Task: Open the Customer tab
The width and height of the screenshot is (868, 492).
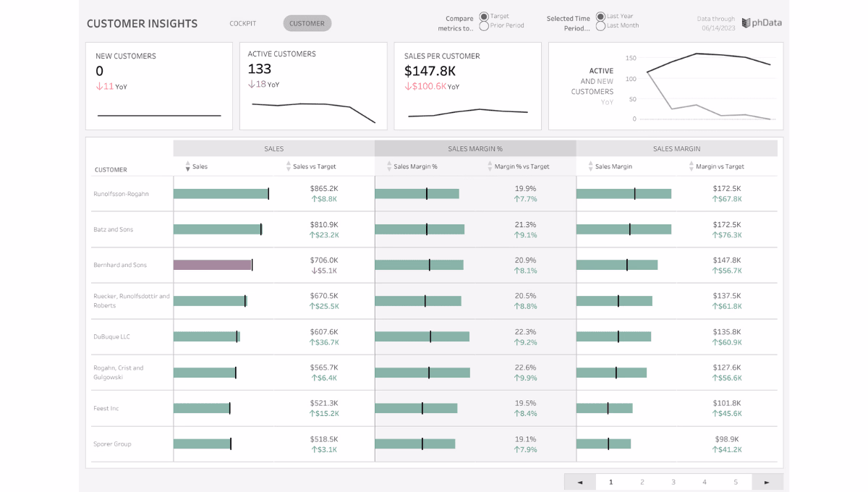Action: 307,23
